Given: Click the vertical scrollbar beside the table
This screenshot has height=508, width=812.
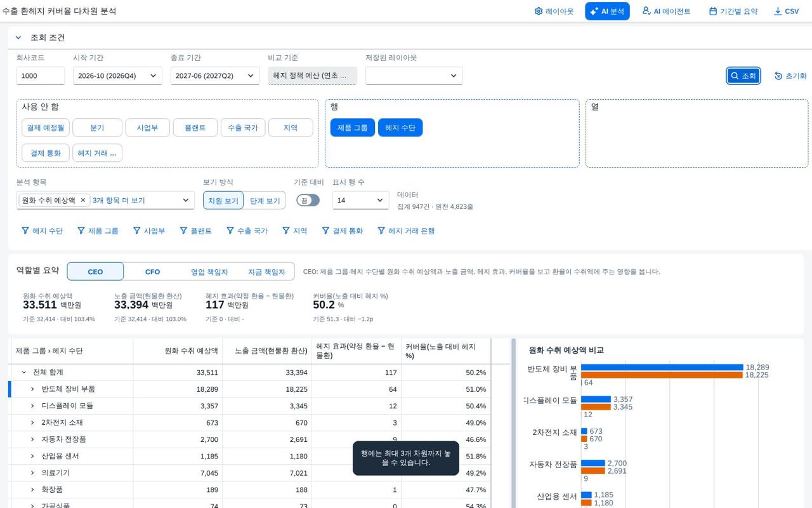Looking at the screenshot, I should [x=513, y=423].
